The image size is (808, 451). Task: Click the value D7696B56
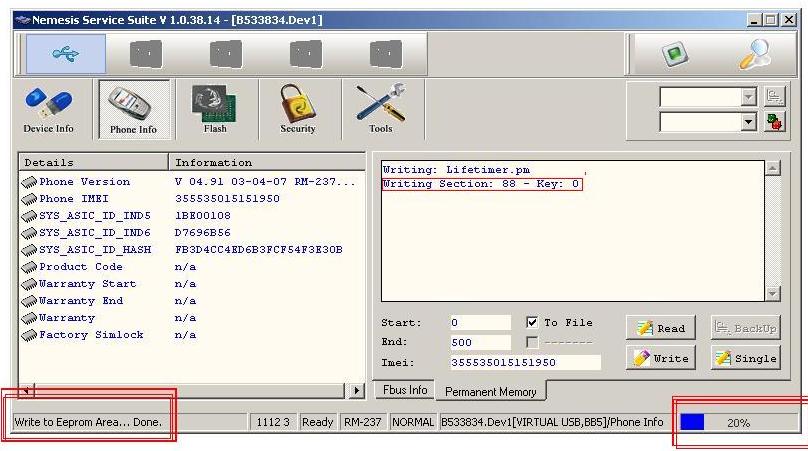203,233
